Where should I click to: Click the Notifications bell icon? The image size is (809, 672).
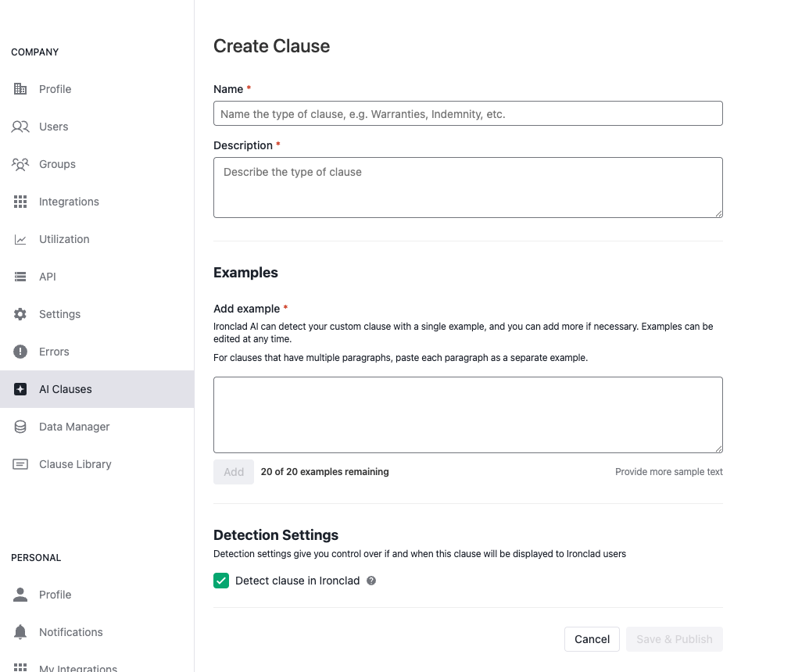tap(20, 632)
